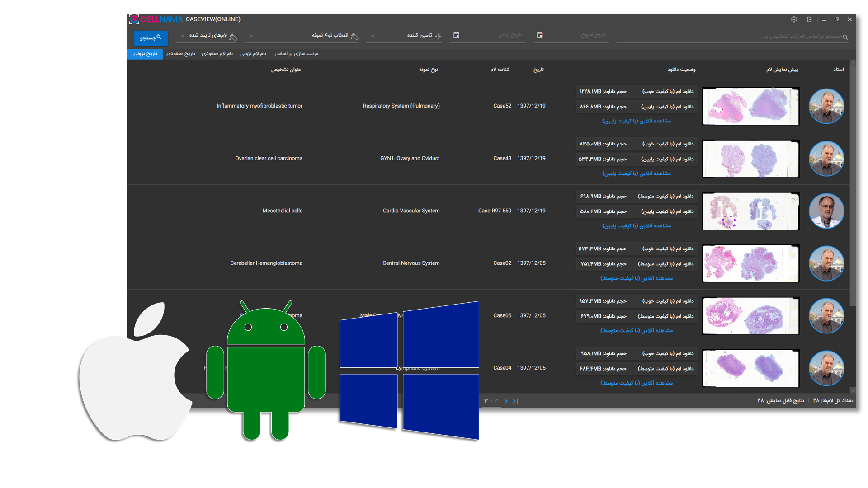868x488 pixels.
Task: Download Case-R97-550 slide, medium quality 698.9MB
Action: pos(636,197)
